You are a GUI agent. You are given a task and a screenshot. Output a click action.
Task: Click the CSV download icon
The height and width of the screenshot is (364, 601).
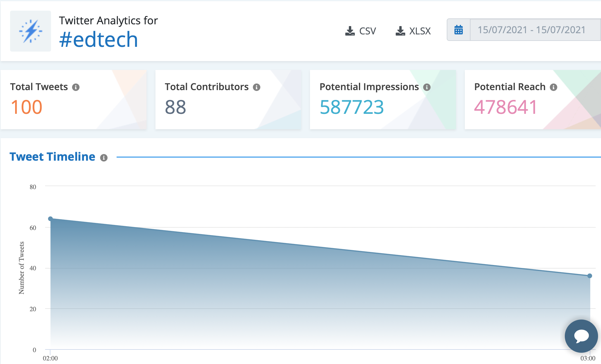point(350,31)
